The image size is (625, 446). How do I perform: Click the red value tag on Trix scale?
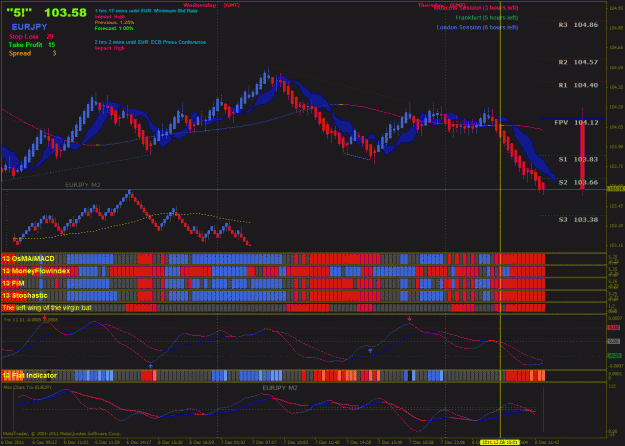614,328
